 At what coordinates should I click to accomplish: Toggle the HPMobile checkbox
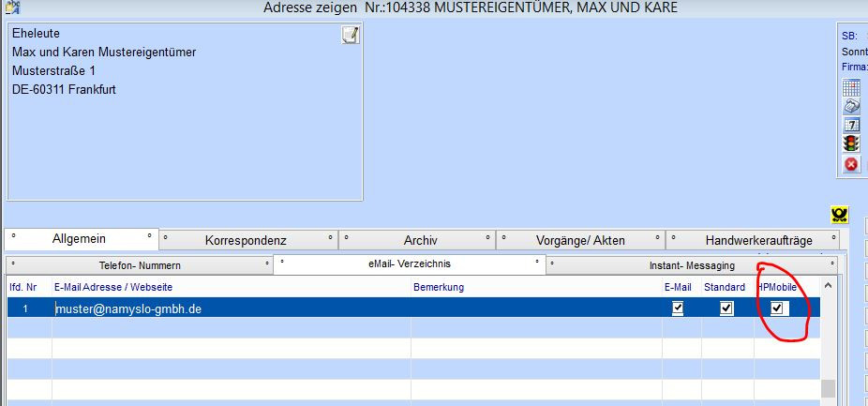777,308
